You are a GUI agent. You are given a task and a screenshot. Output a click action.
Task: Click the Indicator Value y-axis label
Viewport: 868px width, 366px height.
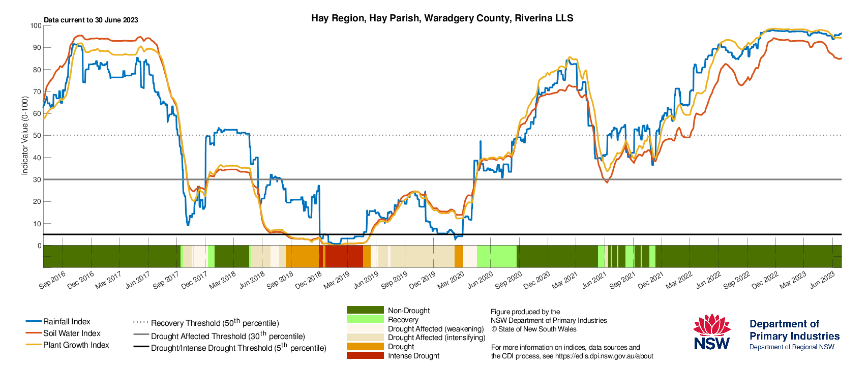(24, 135)
